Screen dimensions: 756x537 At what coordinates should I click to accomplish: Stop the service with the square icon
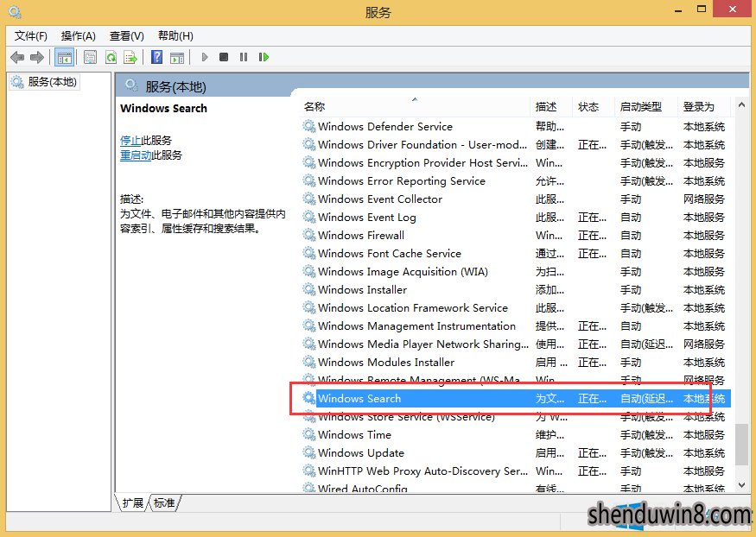pos(224,57)
